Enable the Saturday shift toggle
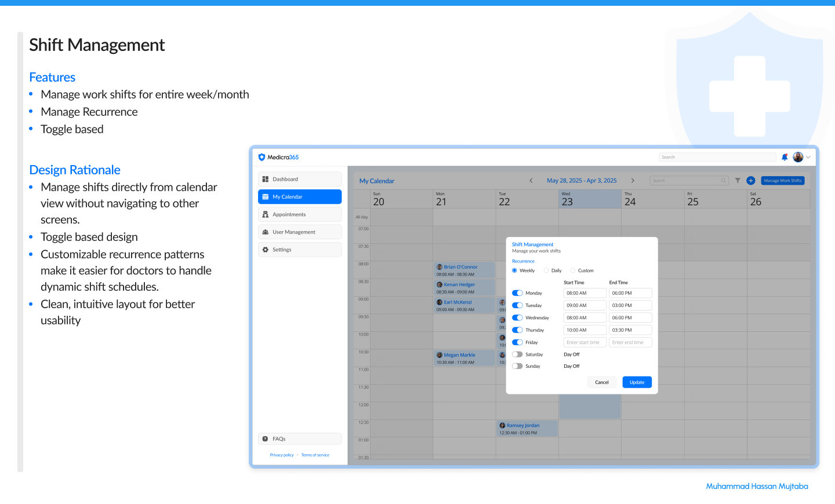The image size is (835, 504). pos(517,354)
